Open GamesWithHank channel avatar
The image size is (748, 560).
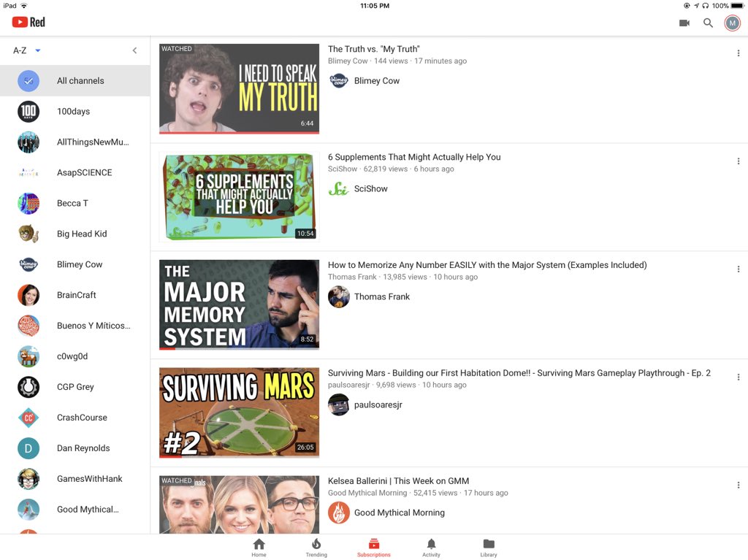point(28,478)
